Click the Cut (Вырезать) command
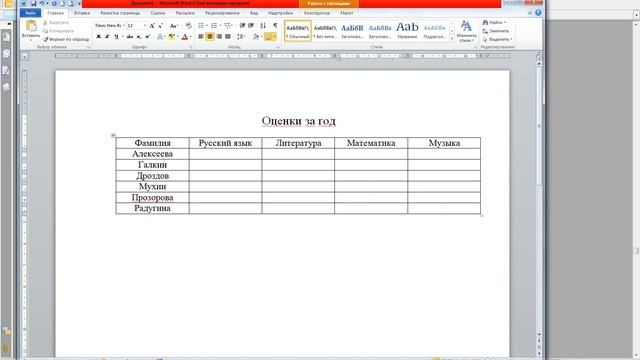Image resolution: width=640 pixels, height=360 pixels. tap(56, 22)
